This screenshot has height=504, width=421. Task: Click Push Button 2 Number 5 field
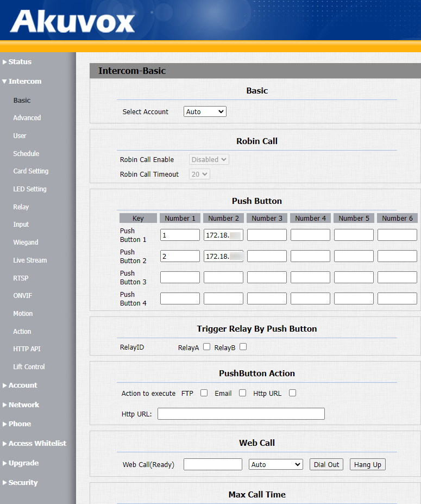pos(354,256)
